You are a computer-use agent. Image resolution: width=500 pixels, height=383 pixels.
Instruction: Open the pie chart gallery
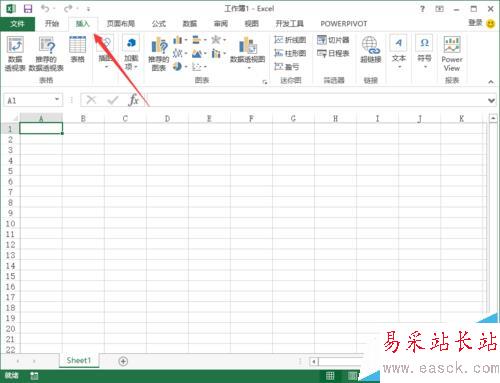[x=180, y=67]
